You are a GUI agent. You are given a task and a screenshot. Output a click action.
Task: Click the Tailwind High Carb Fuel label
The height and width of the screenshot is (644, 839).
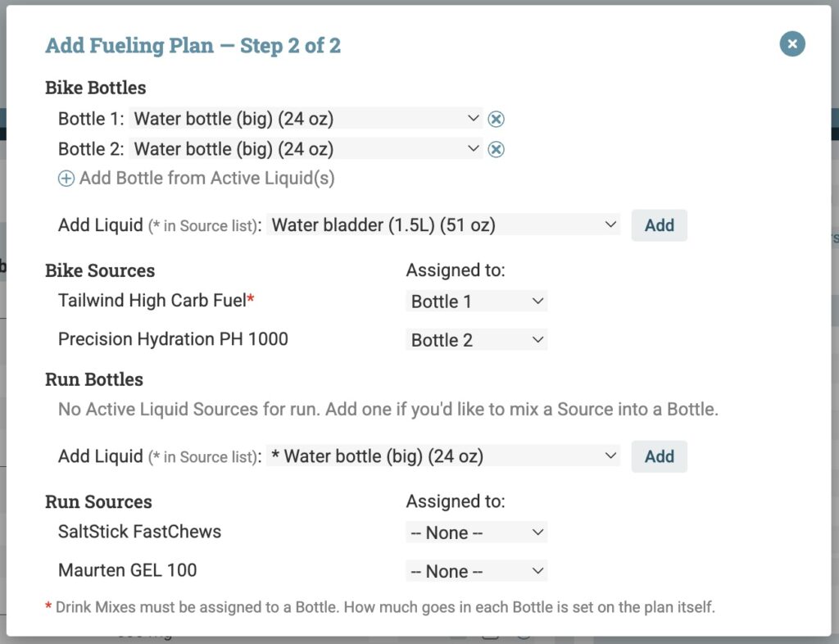152,301
